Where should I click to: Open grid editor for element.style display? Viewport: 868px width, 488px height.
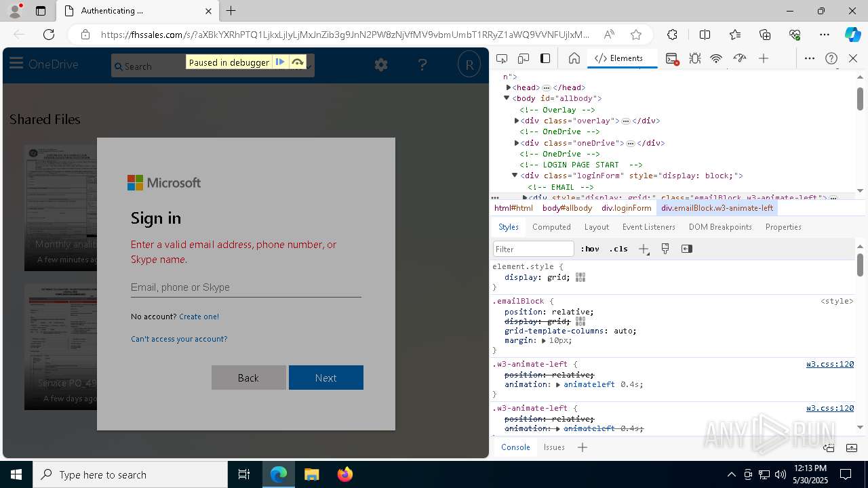click(x=580, y=277)
